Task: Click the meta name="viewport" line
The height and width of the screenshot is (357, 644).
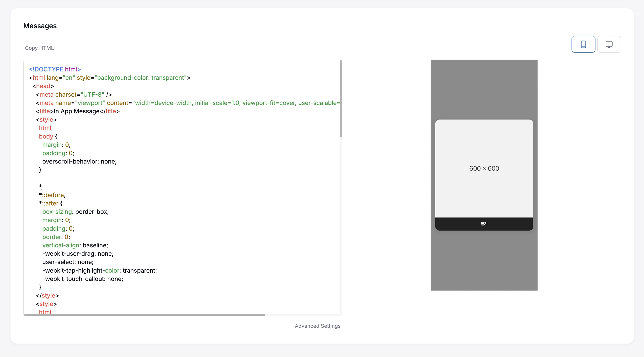Action: tap(188, 103)
